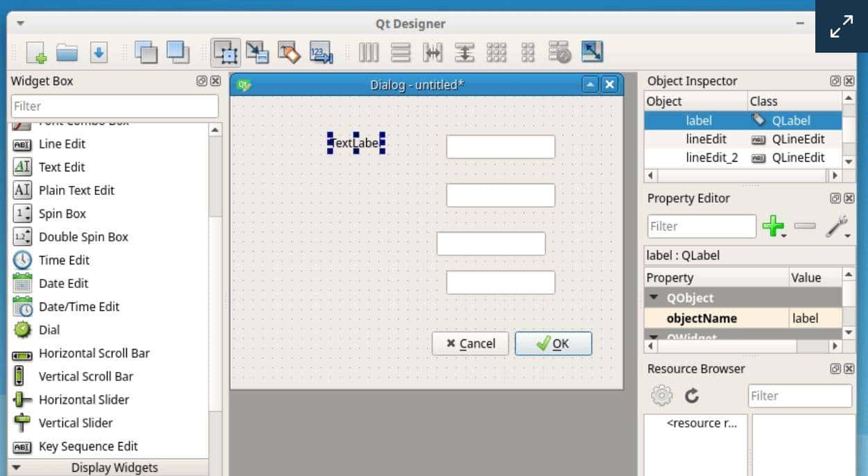Image resolution: width=868 pixels, height=476 pixels.
Task: Click the Send to Back toolbar icon
Action: (146, 52)
